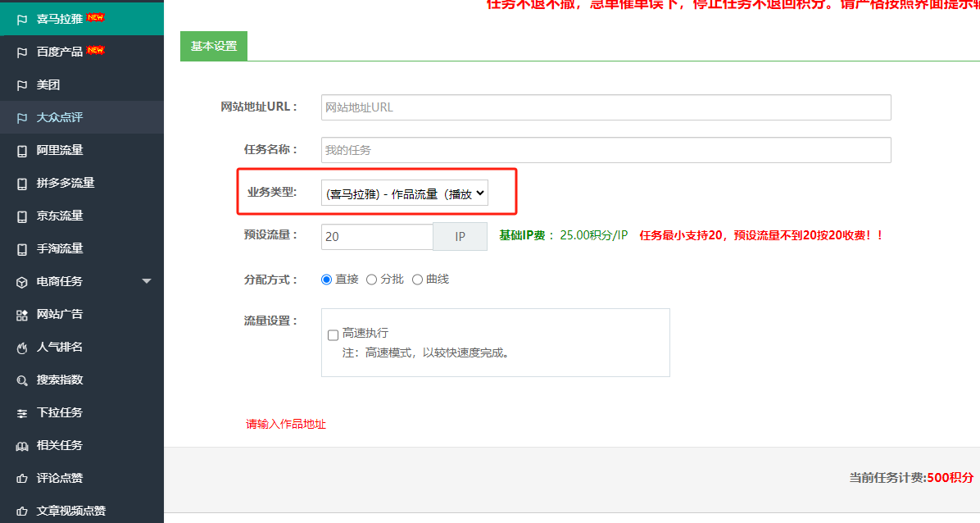Open the 喜马拉雅 sidebar menu
This screenshot has width=980, height=523.
tap(82, 19)
